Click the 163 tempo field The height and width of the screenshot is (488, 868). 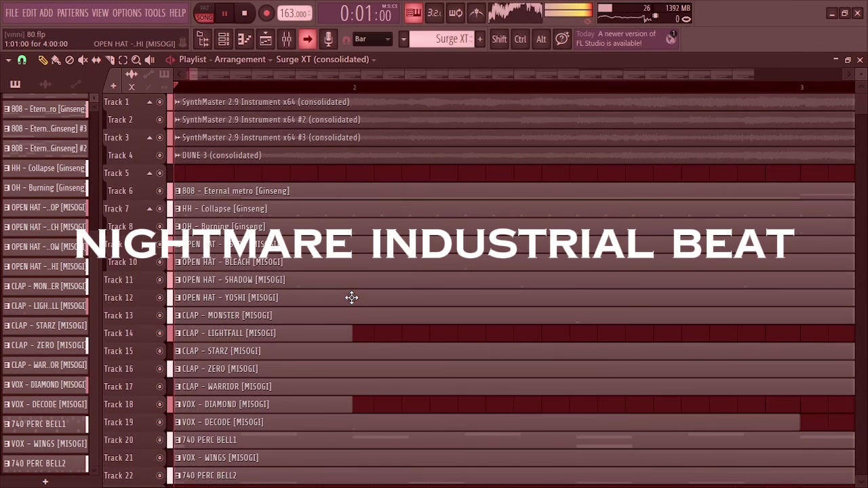click(x=294, y=14)
